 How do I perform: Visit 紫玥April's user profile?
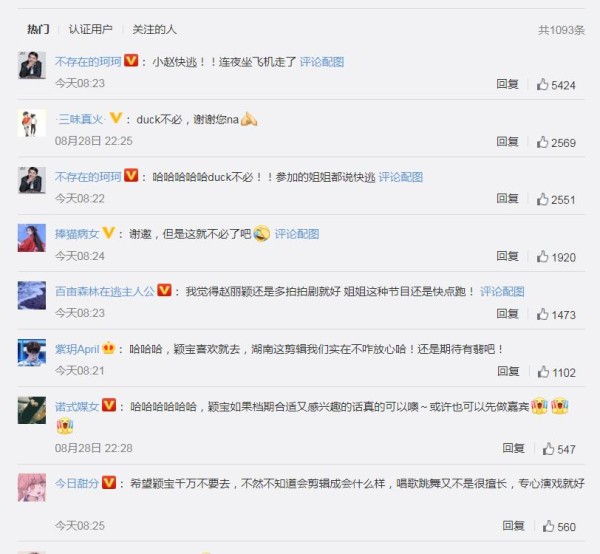click(x=77, y=349)
